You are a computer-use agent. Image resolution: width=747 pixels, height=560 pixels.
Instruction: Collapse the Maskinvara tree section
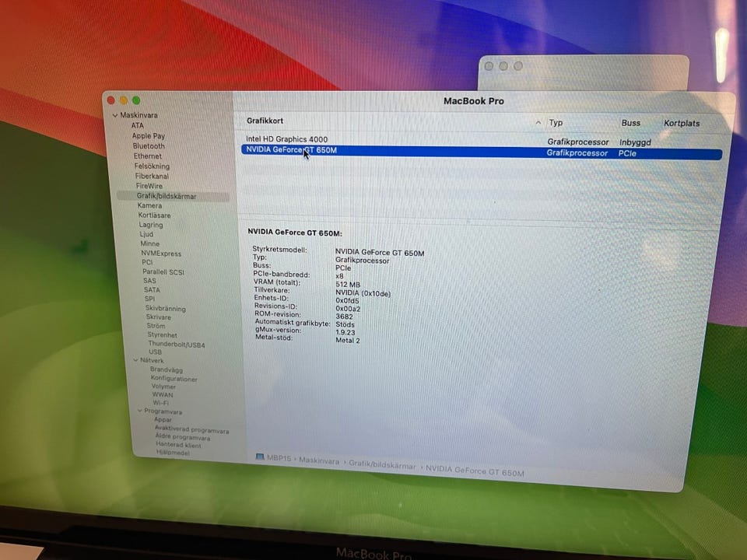click(x=115, y=115)
